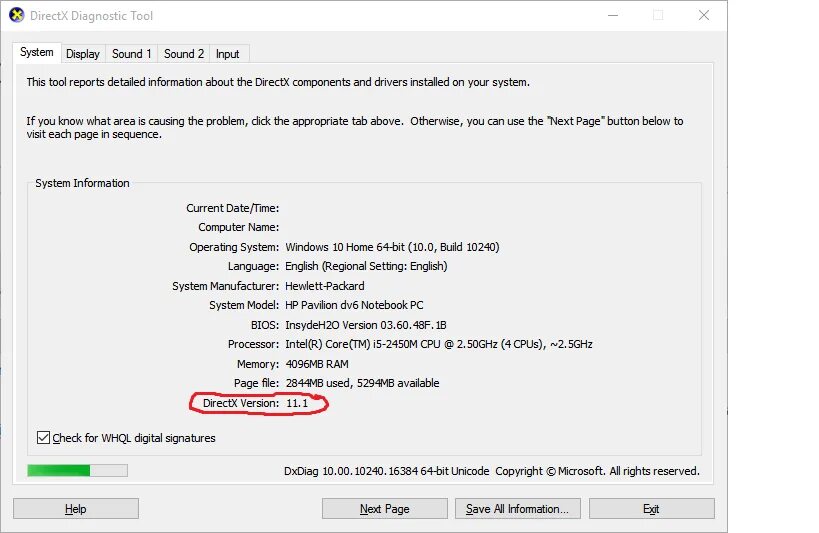
Task: Open the Input tab
Action: click(228, 54)
